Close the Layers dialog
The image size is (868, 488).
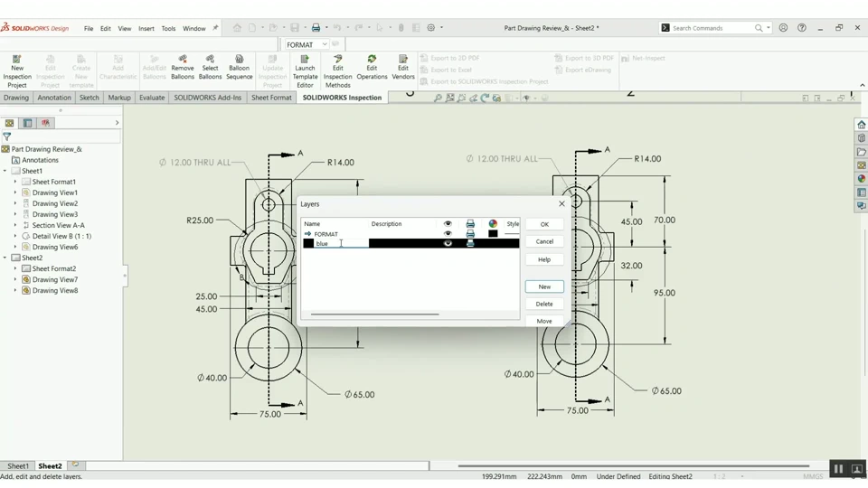[x=561, y=203]
